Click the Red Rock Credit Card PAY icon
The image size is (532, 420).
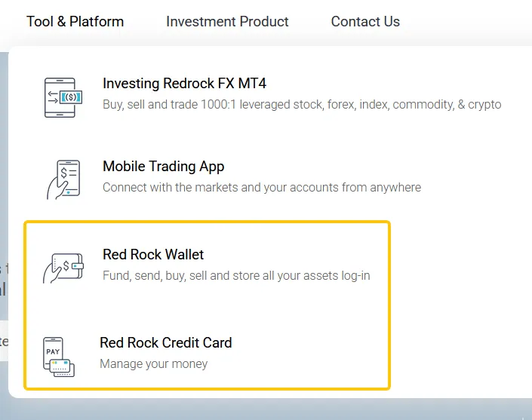(x=59, y=357)
